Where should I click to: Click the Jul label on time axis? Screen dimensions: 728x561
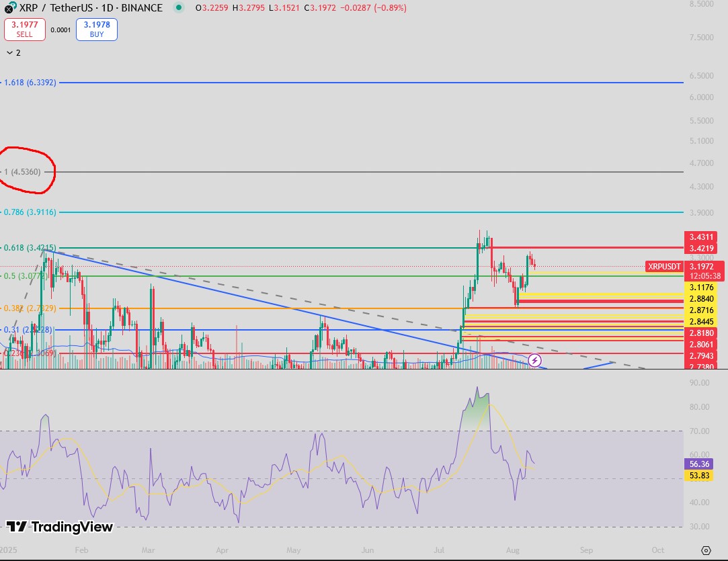(x=439, y=550)
